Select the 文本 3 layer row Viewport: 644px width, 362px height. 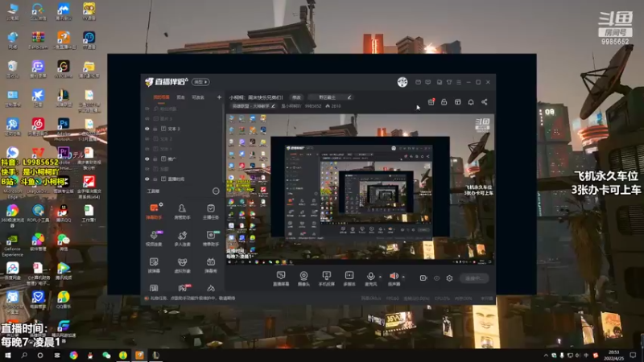coord(184,129)
